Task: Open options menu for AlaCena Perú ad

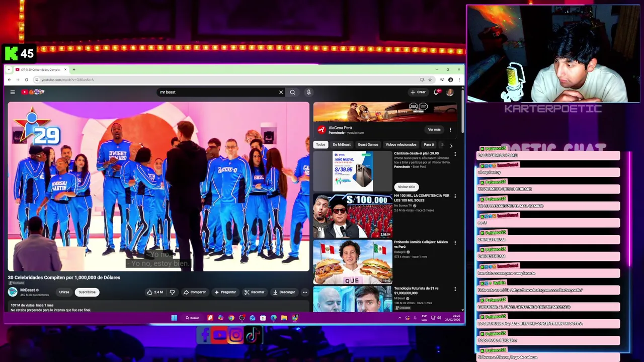Action: pyautogui.click(x=450, y=130)
